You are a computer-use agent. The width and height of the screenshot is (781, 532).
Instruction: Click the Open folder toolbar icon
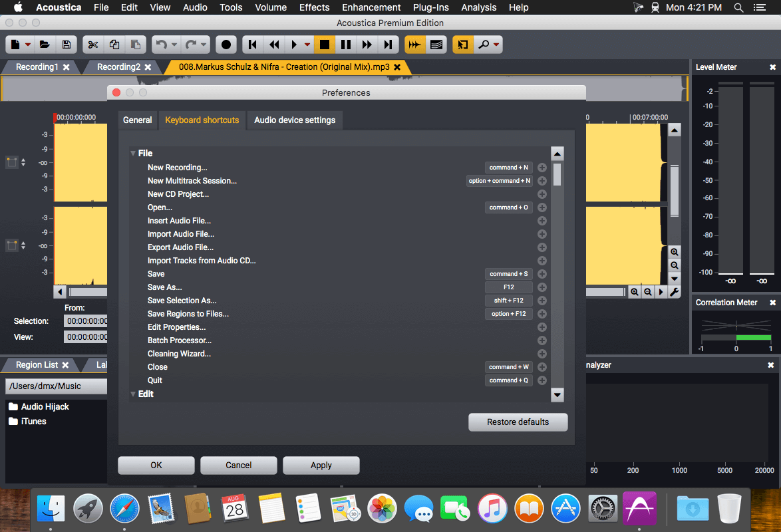(x=45, y=45)
